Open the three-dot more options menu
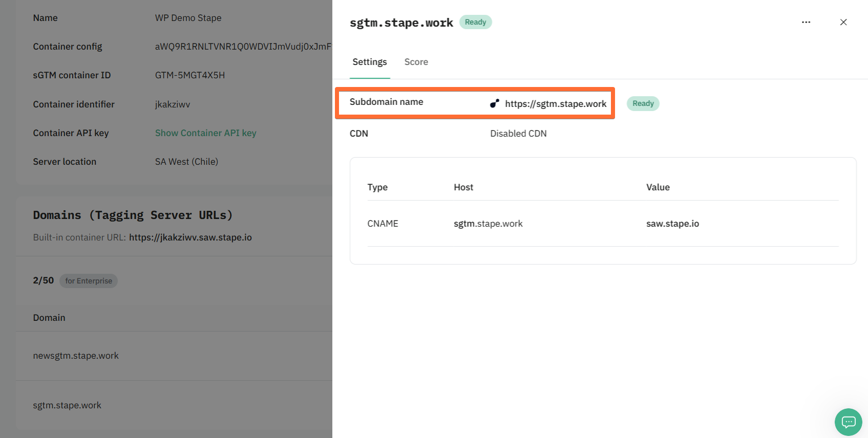 806,22
